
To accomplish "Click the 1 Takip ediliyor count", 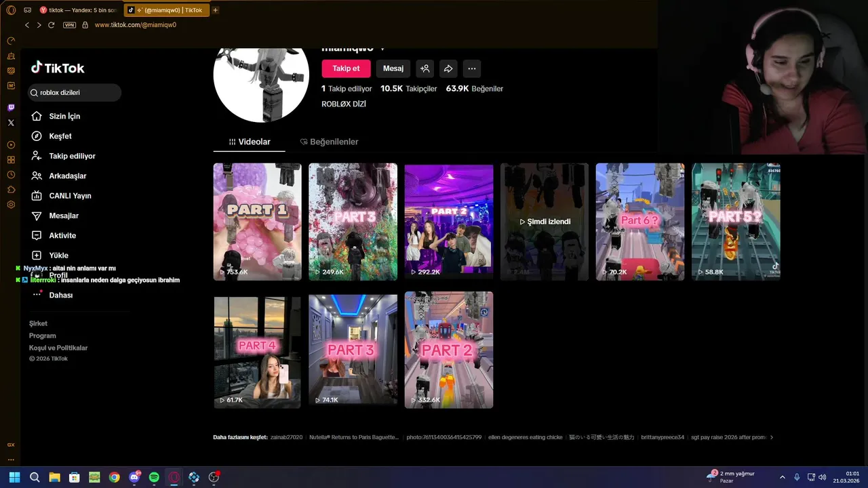I will point(347,89).
